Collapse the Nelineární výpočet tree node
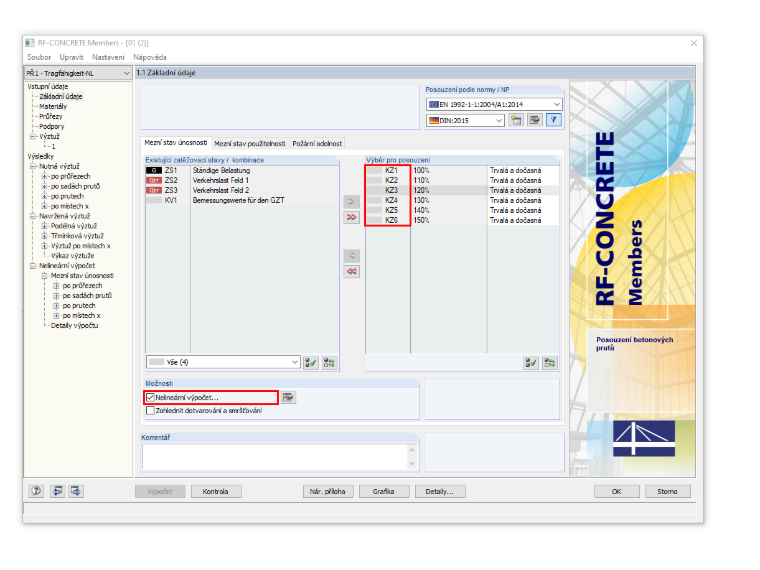760x570 pixels. [x=33, y=266]
